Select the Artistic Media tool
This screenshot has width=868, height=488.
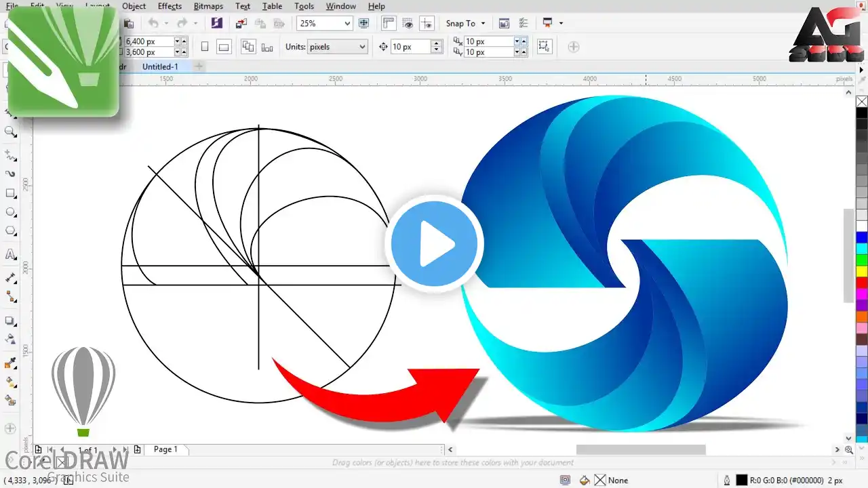pyautogui.click(x=10, y=174)
